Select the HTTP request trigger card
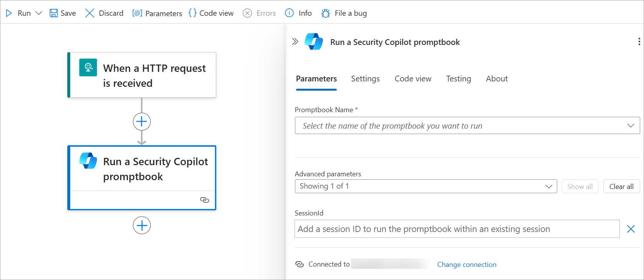 [x=142, y=75]
